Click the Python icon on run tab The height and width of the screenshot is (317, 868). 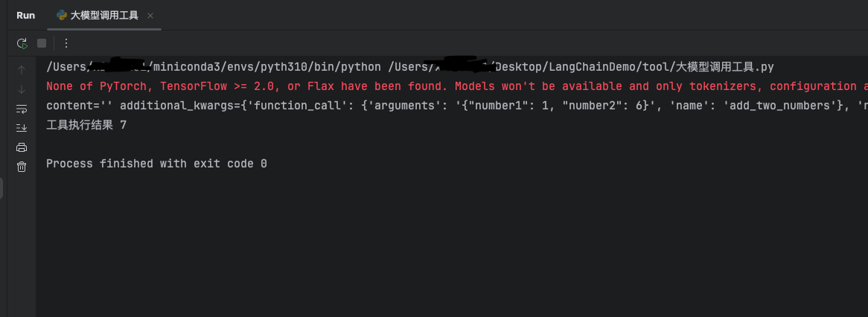[x=62, y=16]
